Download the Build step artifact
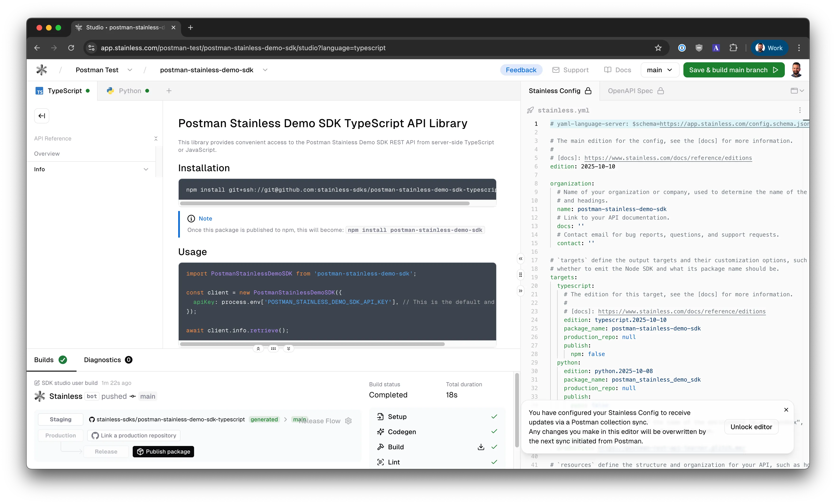This screenshot has height=504, width=836. point(481,447)
